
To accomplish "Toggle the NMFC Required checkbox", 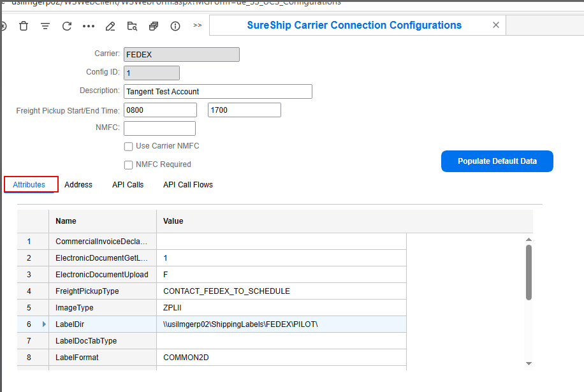I will [x=129, y=164].
